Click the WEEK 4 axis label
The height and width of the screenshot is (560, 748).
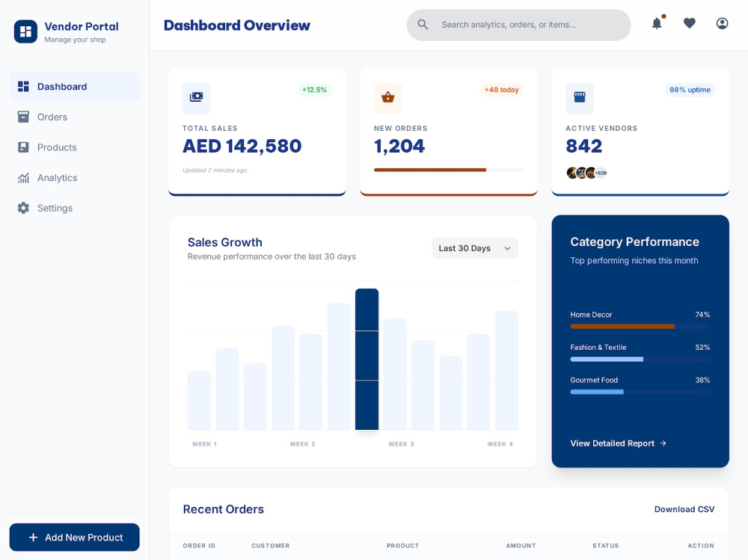click(x=500, y=444)
